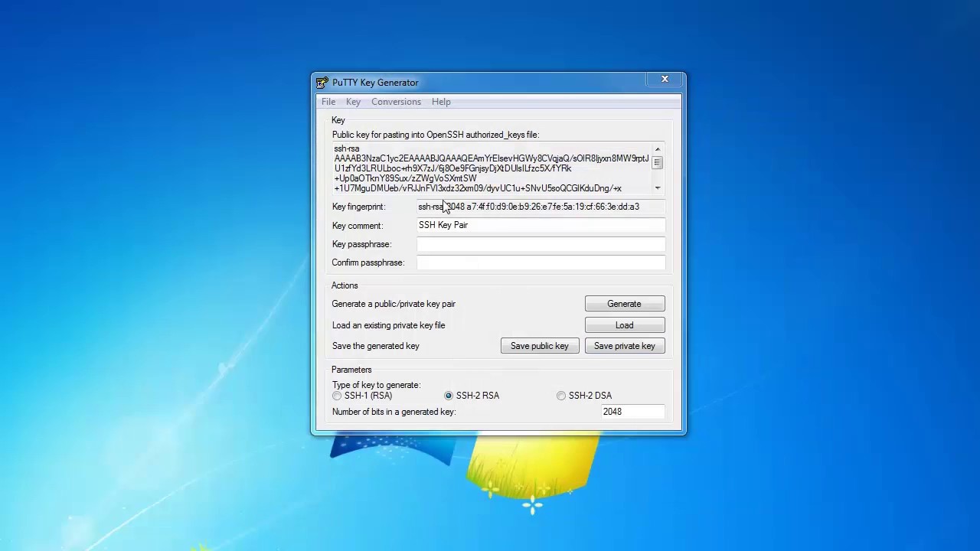
Task: Click the public key scroll down arrow
Action: tap(657, 188)
